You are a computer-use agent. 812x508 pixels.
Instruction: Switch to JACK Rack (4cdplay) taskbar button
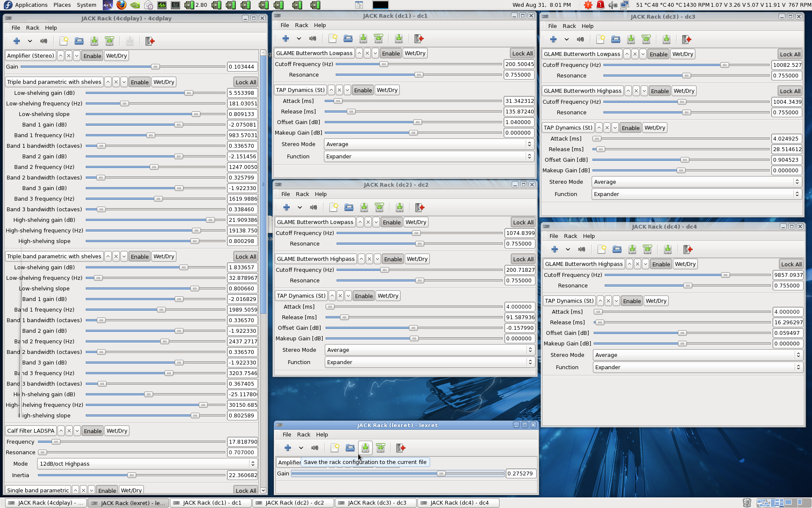tap(45, 503)
